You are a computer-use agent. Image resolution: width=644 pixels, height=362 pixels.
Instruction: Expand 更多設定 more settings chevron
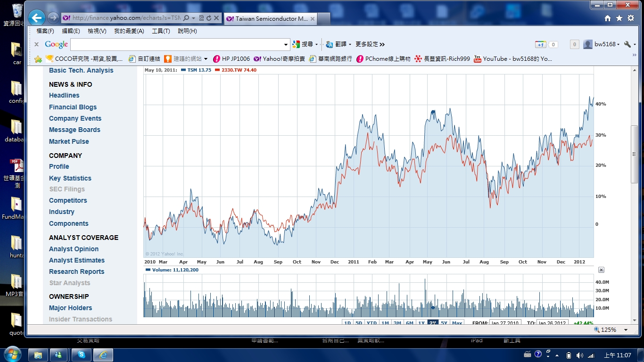(x=382, y=44)
